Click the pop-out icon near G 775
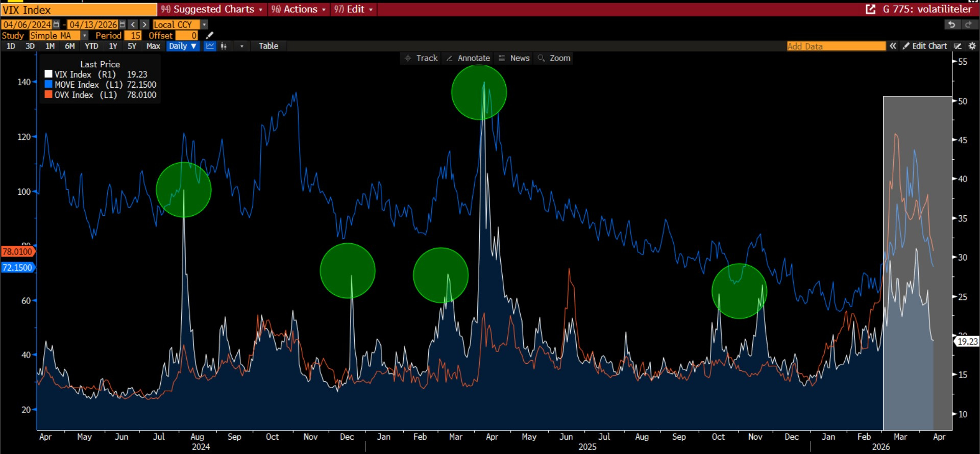This screenshot has height=454, width=980. [870, 9]
